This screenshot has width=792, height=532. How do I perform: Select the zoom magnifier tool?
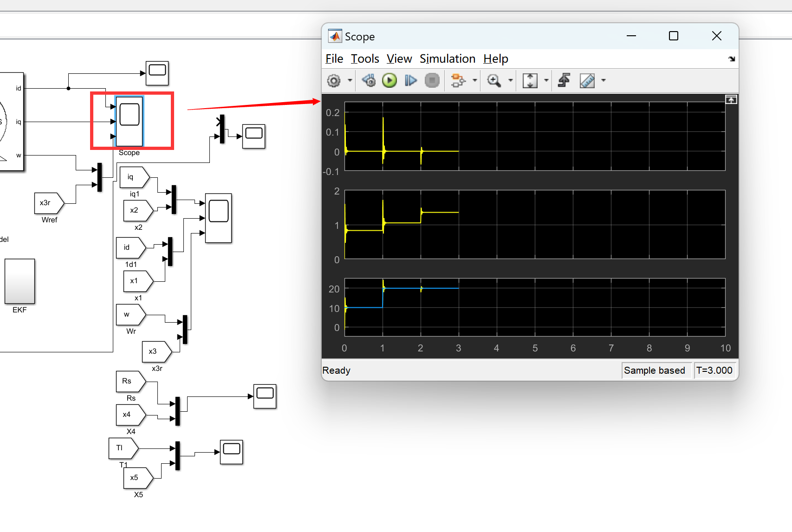[494, 81]
